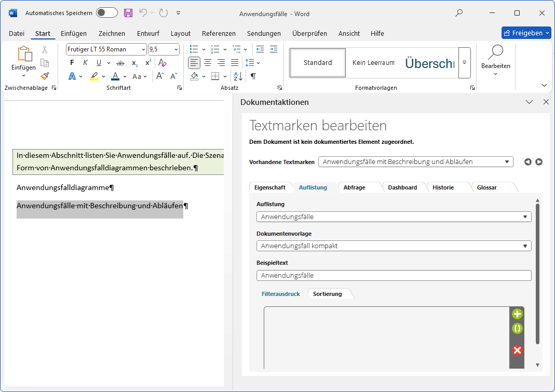Open the Überprüfen ribbon tab
The width and height of the screenshot is (555, 392).
[310, 33]
